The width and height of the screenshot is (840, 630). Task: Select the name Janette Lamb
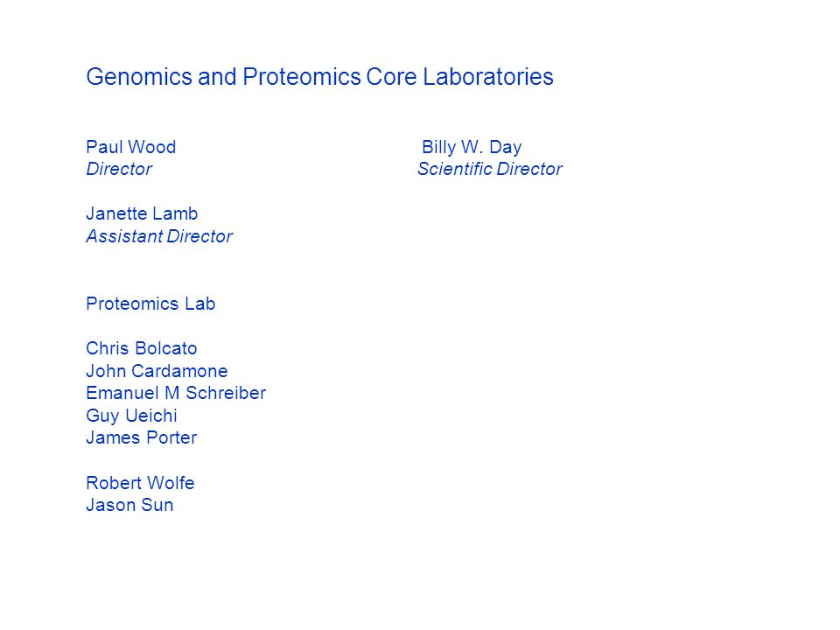pos(142,213)
